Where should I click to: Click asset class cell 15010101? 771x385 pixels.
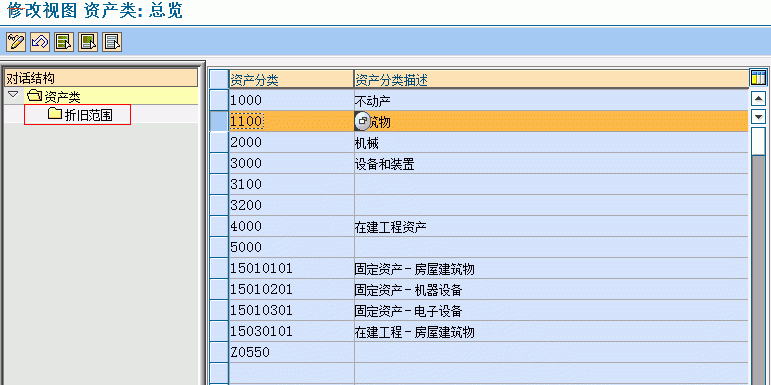(291, 268)
